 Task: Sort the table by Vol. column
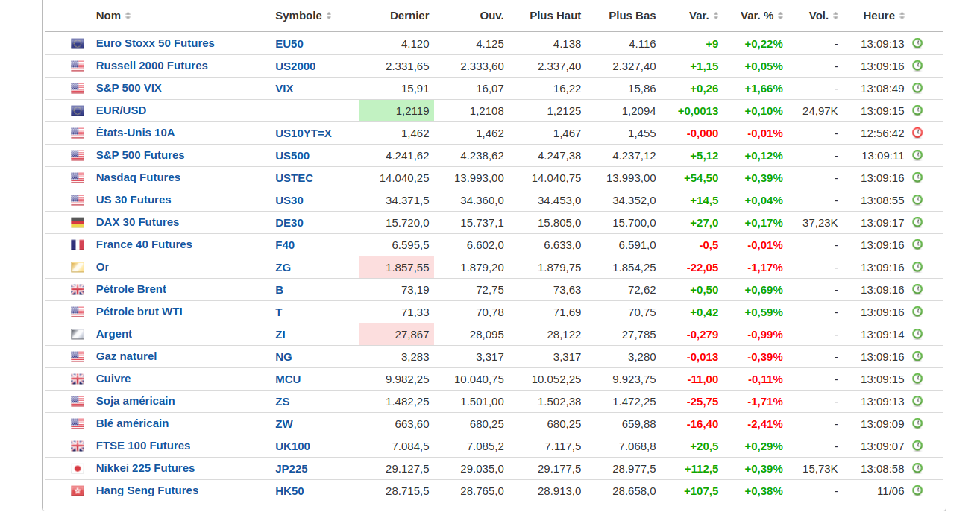click(x=835, y=16)
